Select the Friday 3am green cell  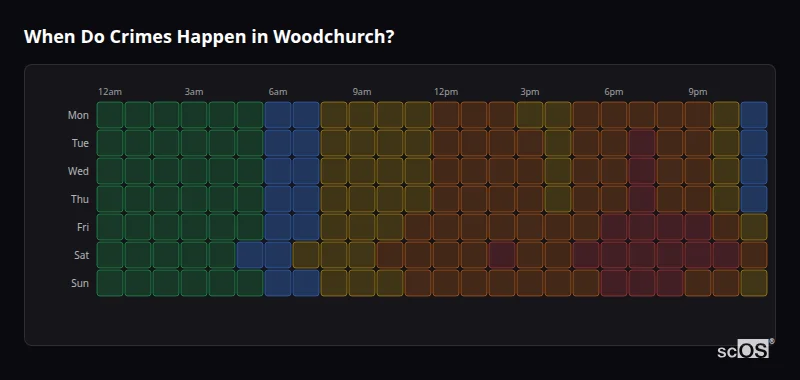click(194, 227)
